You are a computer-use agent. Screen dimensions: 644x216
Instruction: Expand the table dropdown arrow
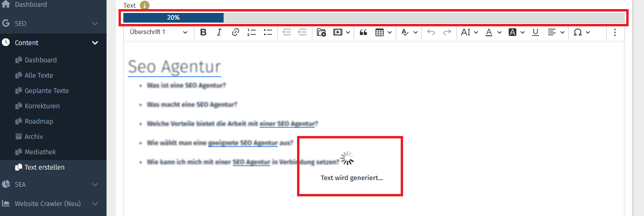pyautogui.click(x=390, y=32)
